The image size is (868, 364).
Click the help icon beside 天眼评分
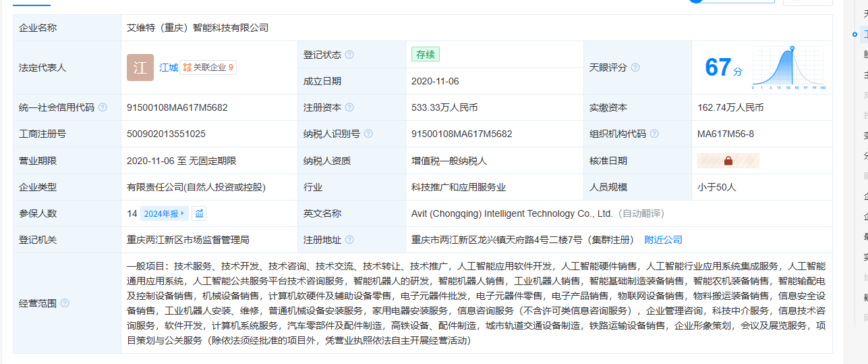coord(635,68)
